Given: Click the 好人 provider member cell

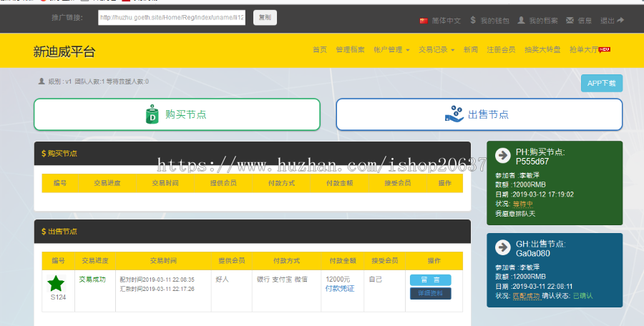Looking at the screenshot, I should tap(223, 280).
